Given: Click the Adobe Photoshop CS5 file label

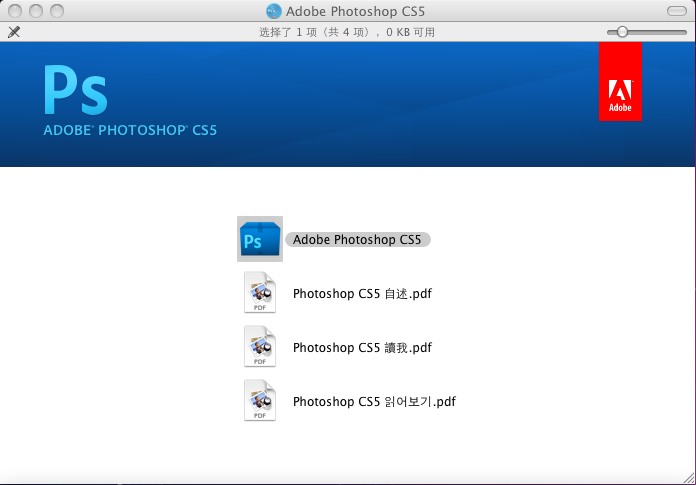Looking at the screenshot, I should pyautogui.click(x=357, y=240).
